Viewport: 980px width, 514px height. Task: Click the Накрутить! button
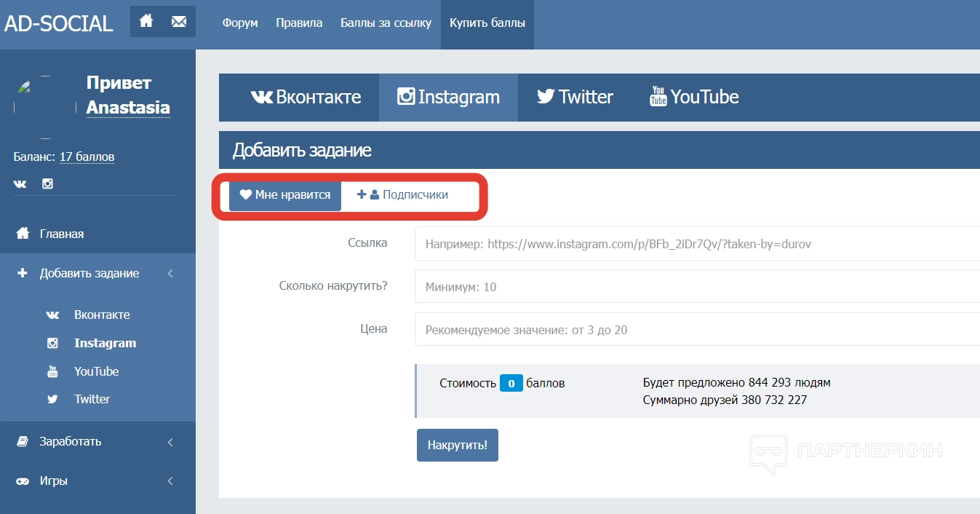pos(458,445)
